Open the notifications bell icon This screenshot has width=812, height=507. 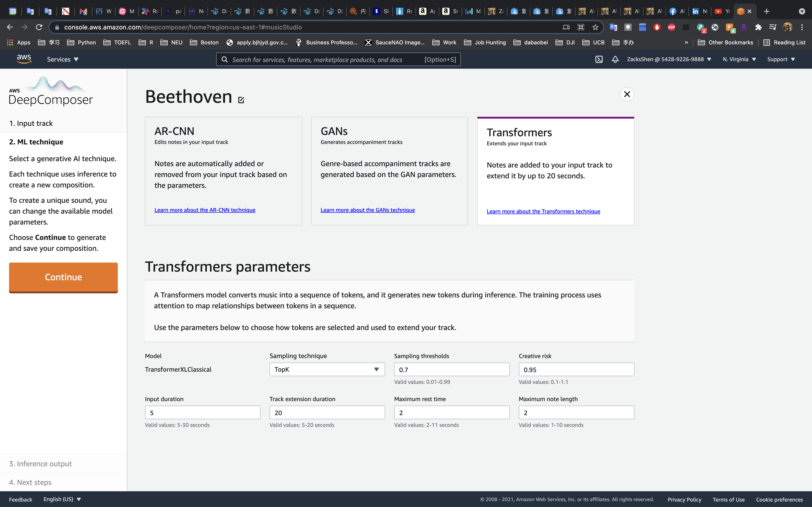coord(615,59)
